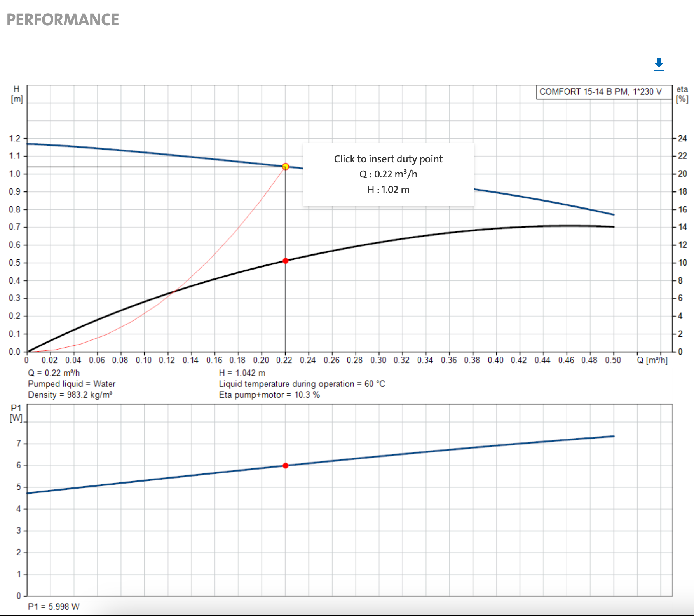Click the 0.50 flow axis label

613,360
